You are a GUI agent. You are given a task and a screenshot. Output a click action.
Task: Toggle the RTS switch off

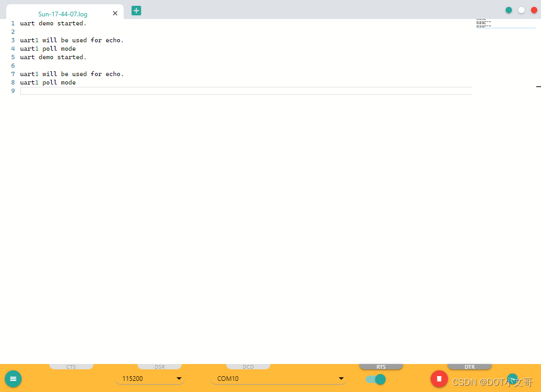(376, 379)
